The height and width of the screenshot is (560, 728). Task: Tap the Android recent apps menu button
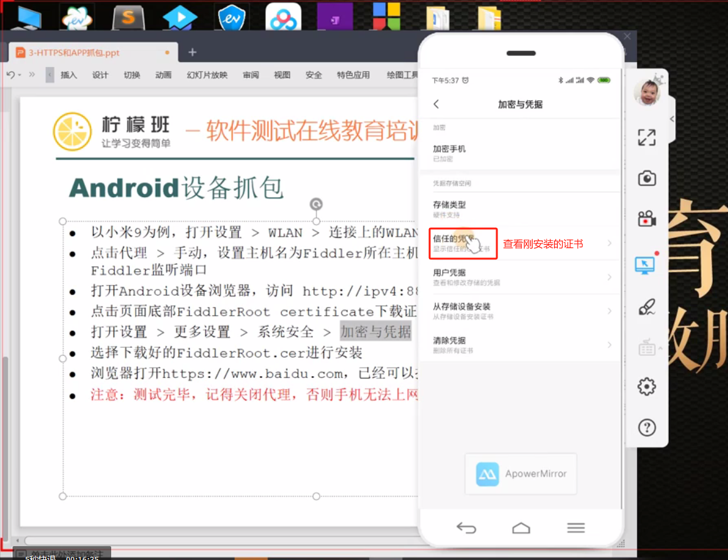point(576,527)
